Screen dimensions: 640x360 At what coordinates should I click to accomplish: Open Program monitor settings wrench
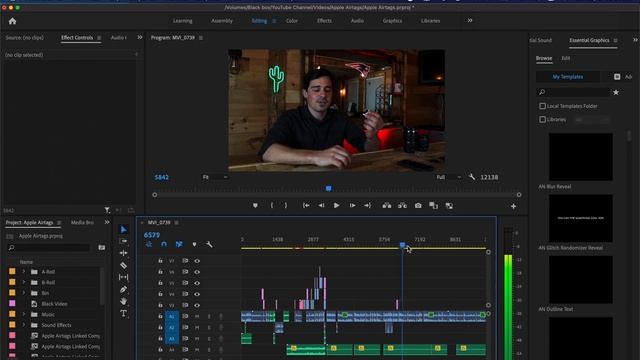click(x=472, y=177)
